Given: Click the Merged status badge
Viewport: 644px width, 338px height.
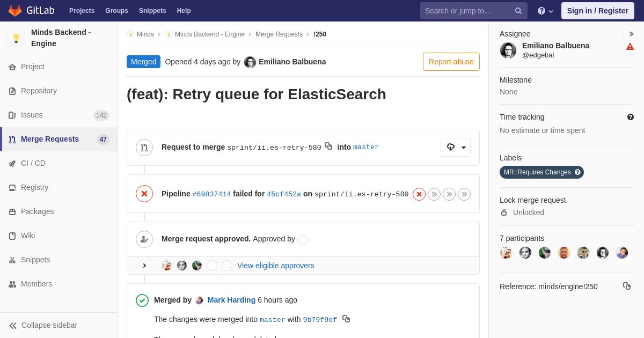Looking at the screenshot, I should pyautogui.click(x=143, y=62).
